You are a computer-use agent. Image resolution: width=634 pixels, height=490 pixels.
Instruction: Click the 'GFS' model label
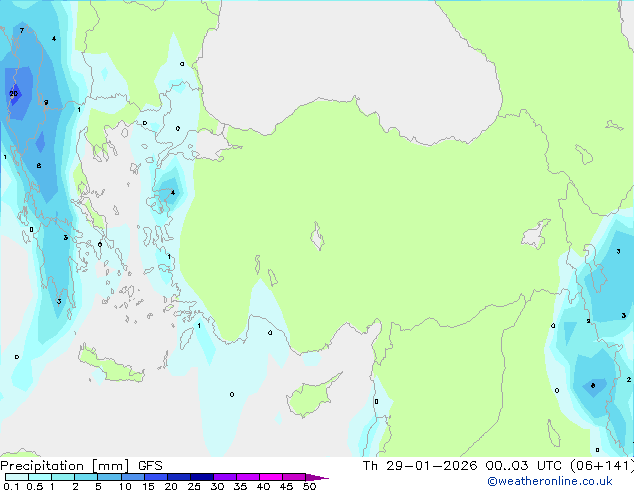click(150, 466)
